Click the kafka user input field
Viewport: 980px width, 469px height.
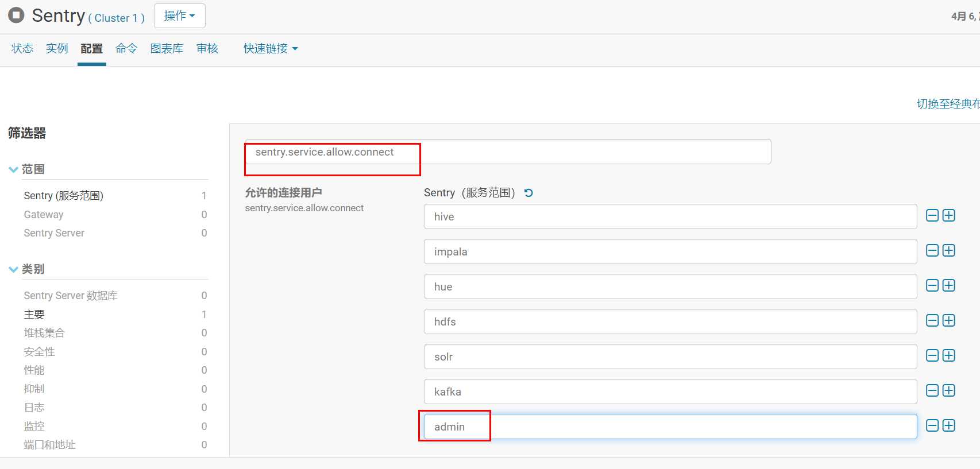click(x=670, y=392)
